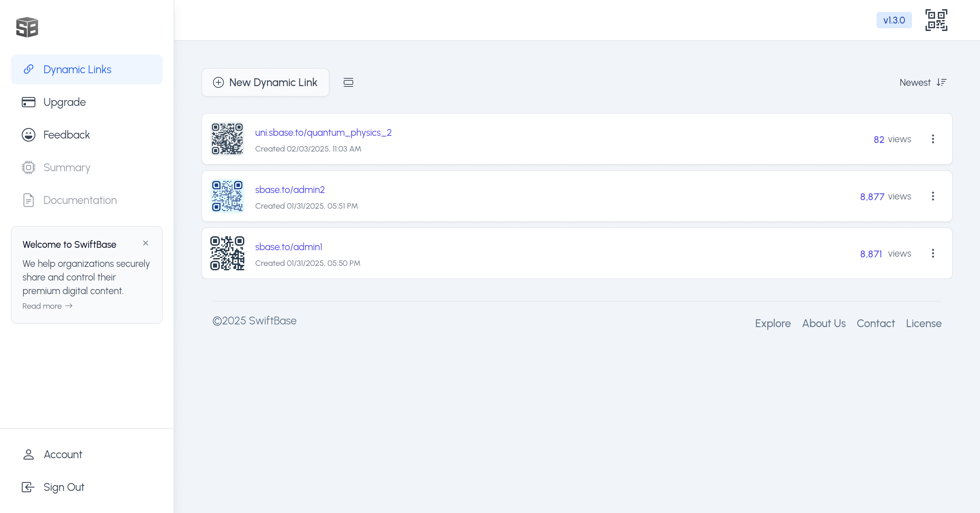Viewport: 980px width, 513px height.
Task: Open the About Us footer link
Action: (x=823, y=323)
